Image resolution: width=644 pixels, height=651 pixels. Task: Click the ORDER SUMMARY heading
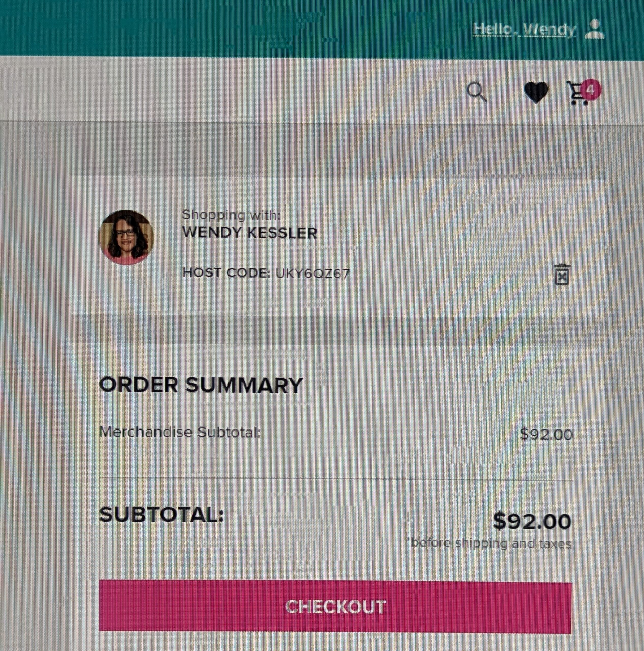(x=201, y=385)
